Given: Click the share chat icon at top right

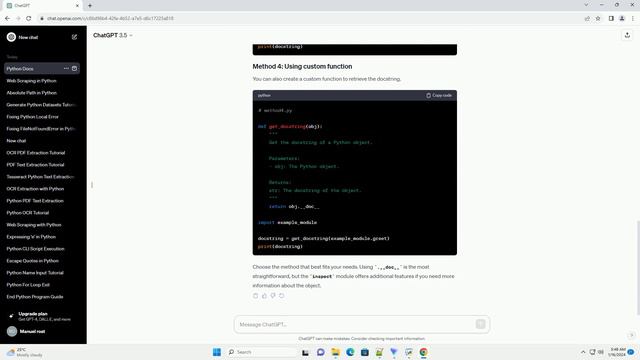Looking at the screenshot, I should (627, 36).
